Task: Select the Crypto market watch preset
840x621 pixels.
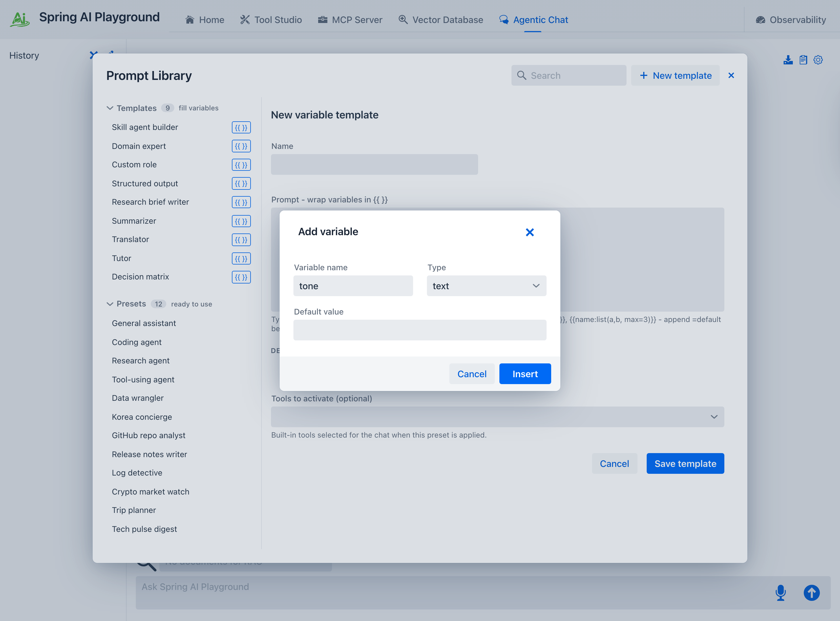Action: [x=150, y=492]
